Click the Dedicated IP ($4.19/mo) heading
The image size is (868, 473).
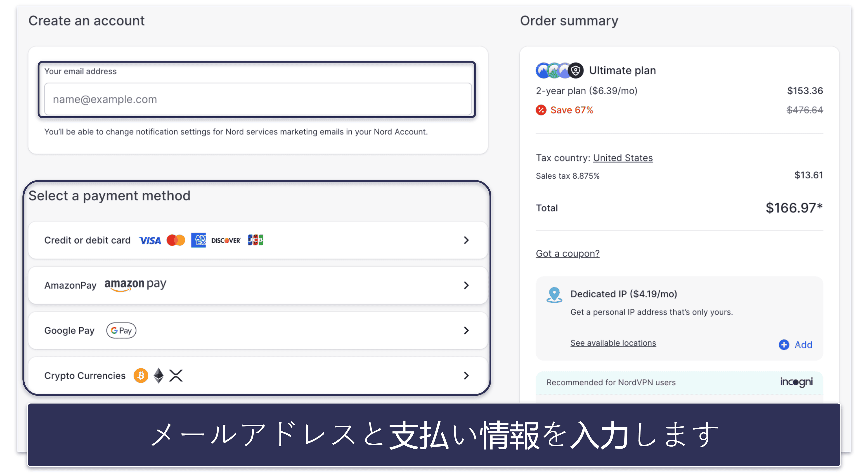click(x=624, y=294)
